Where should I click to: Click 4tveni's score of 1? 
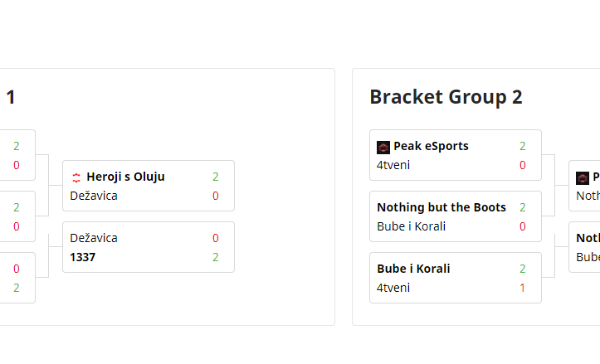tap(523, 288)
